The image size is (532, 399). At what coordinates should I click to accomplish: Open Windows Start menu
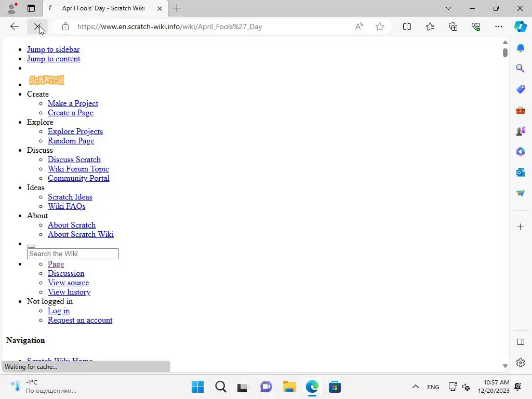[x=198, y=387]
